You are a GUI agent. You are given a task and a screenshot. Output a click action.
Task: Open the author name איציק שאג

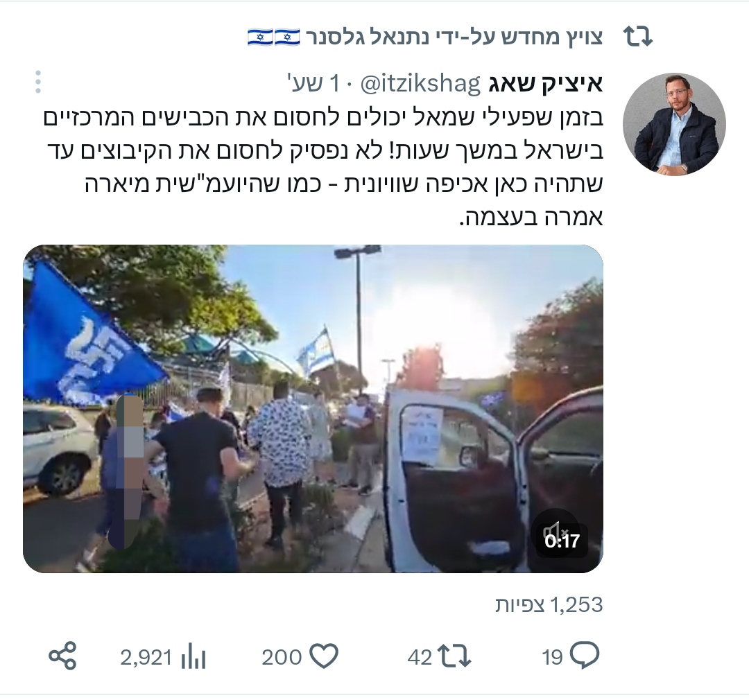[x=546, y=84]
